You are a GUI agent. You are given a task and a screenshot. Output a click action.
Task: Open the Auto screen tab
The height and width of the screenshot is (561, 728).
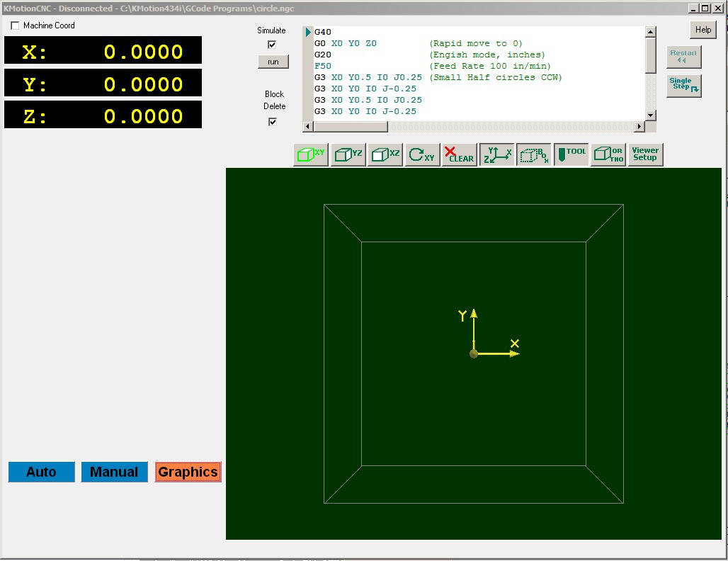point(41,472)
